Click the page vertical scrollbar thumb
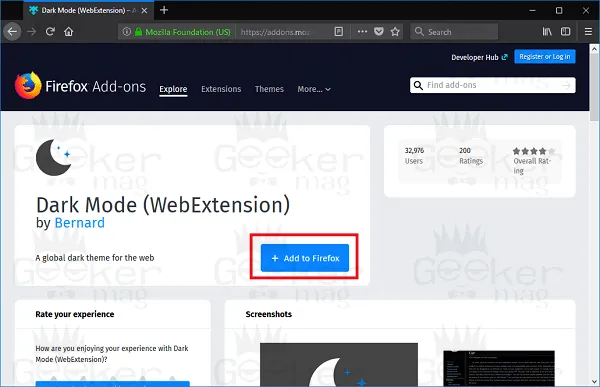The width and height of the screenshot is (600, 387). click(x=594, y=88)
